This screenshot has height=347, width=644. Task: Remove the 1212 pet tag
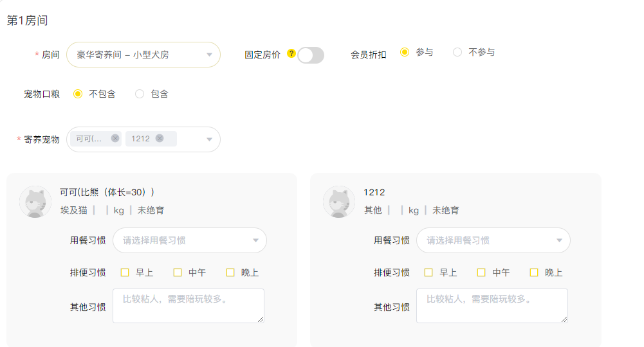[x=160, y=138]
